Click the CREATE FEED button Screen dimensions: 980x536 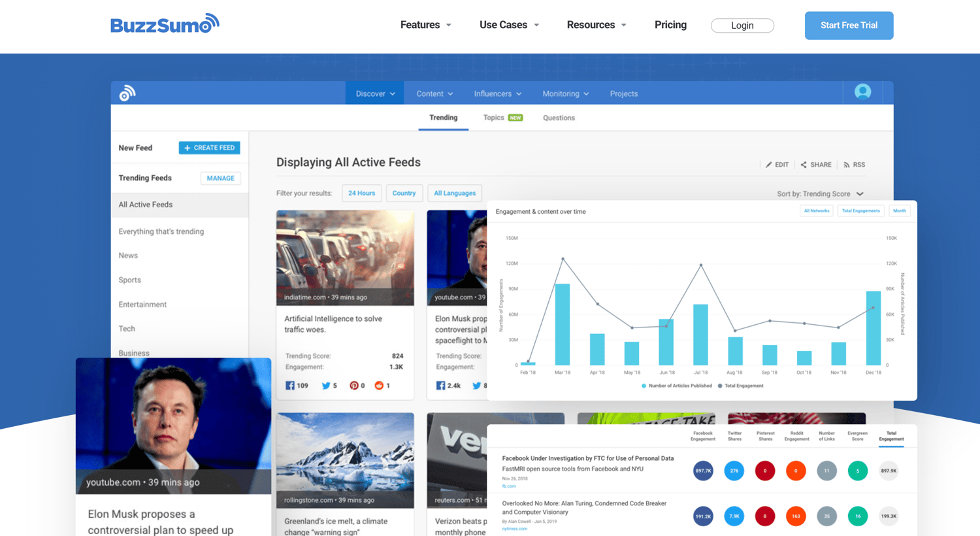209,148
